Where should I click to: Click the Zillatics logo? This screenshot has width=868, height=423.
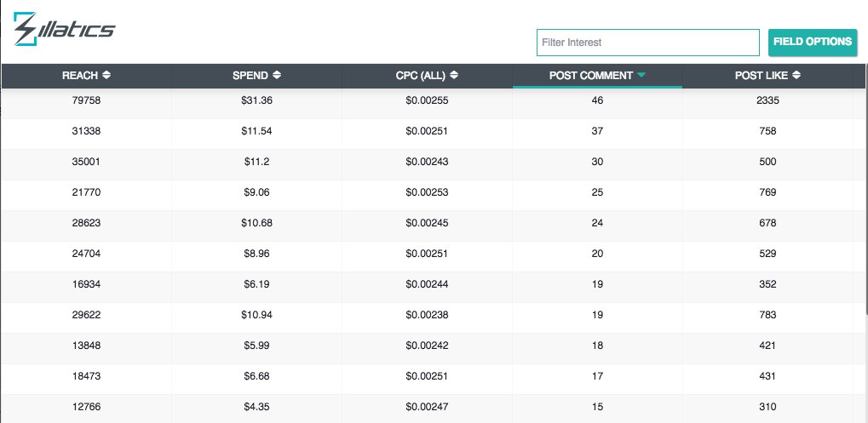(64, 29)
